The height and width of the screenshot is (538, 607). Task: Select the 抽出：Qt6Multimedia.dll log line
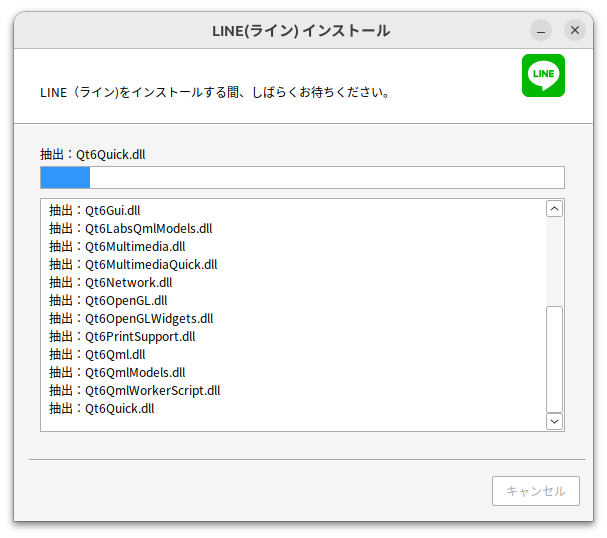[117, 247]
